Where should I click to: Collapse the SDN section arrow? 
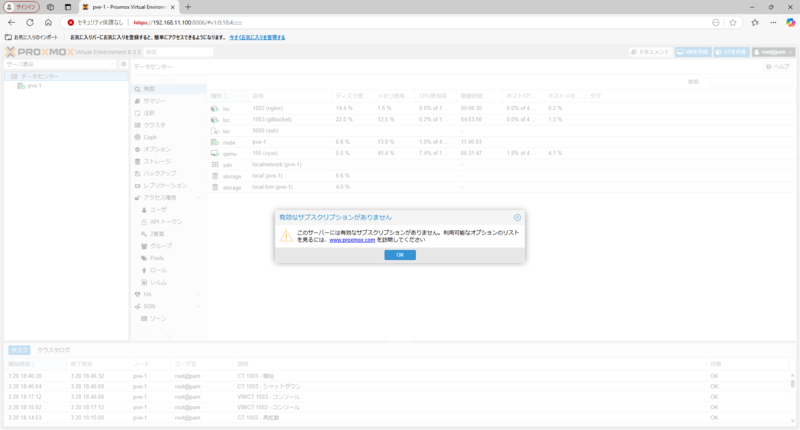point(198,307)
